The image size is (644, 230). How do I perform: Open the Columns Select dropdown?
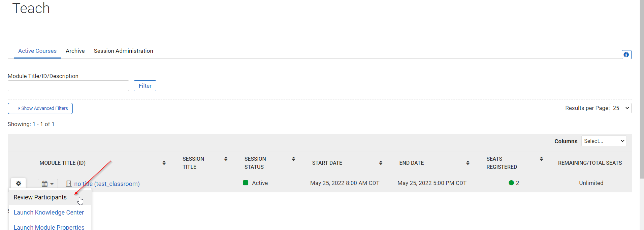click(604, 141)
